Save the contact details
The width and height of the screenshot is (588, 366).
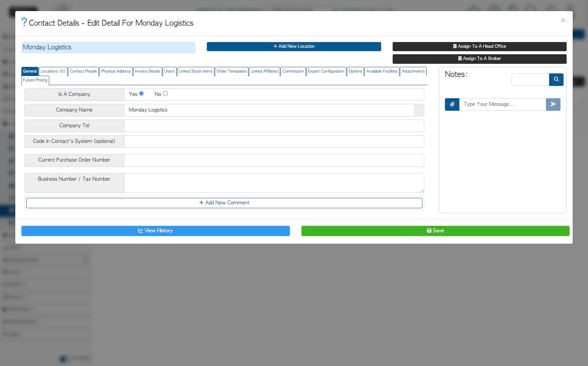click(x=435, y=231)
